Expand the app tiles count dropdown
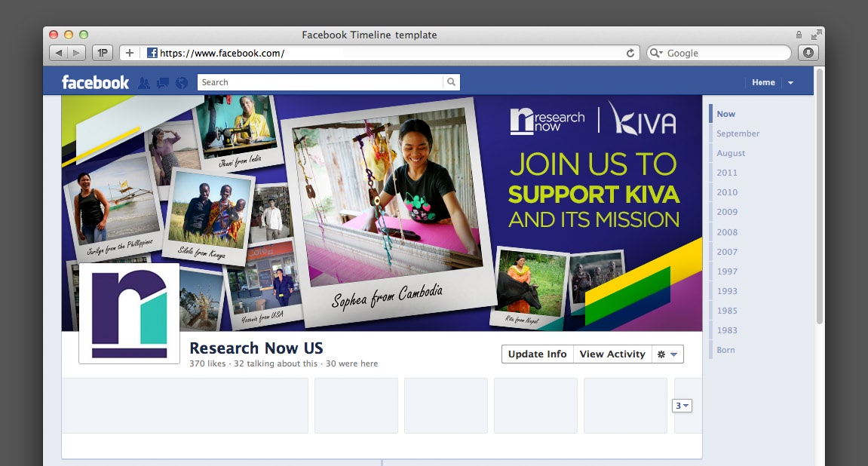This screenshot has height=466, width=868. (x=682, y=406)
